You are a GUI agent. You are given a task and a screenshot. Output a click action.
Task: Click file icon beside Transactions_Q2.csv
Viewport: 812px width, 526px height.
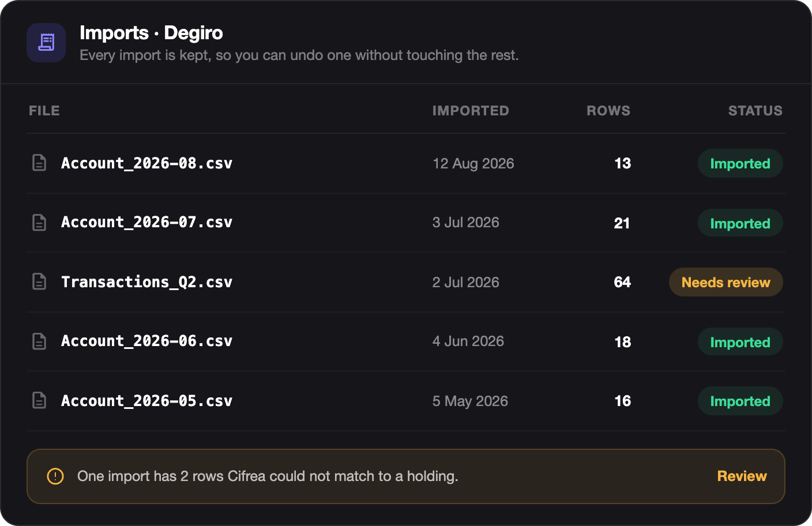pyautogui.click(x=39, y=282)
